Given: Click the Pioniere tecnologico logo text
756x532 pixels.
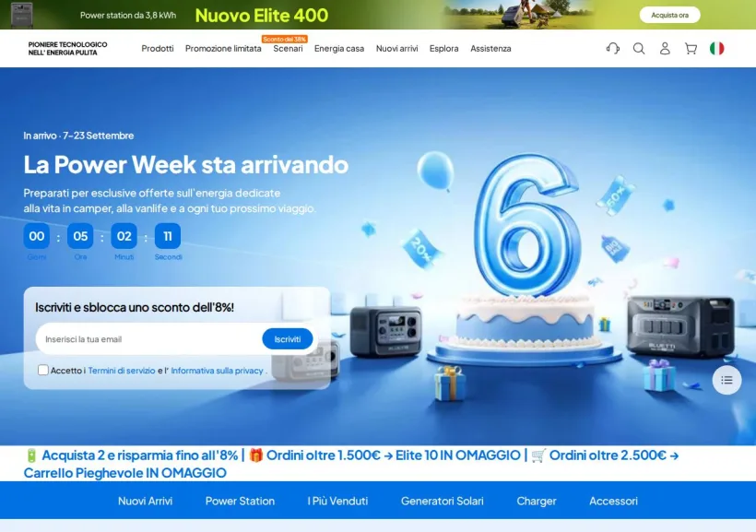Looking at the screenshot, I should pyautogui.click(x=67, y=48).
